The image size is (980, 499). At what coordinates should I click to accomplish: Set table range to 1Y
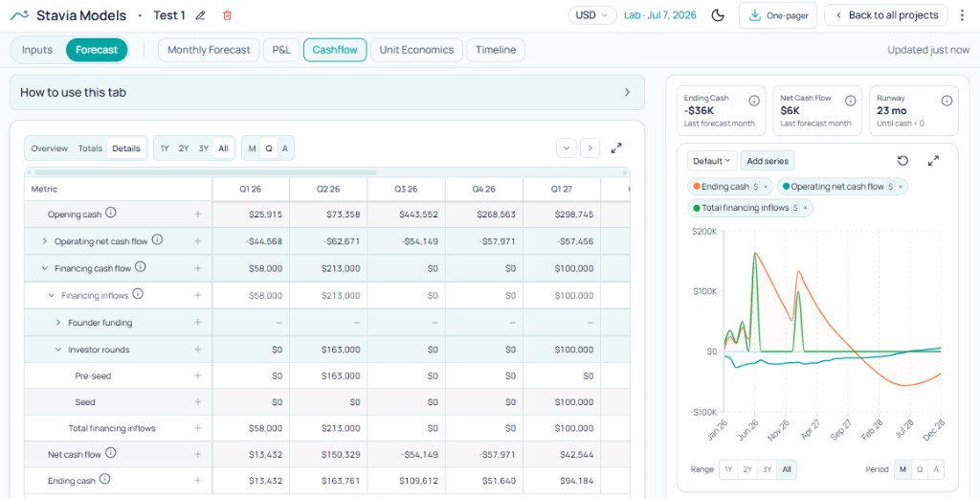click(165, 148)
